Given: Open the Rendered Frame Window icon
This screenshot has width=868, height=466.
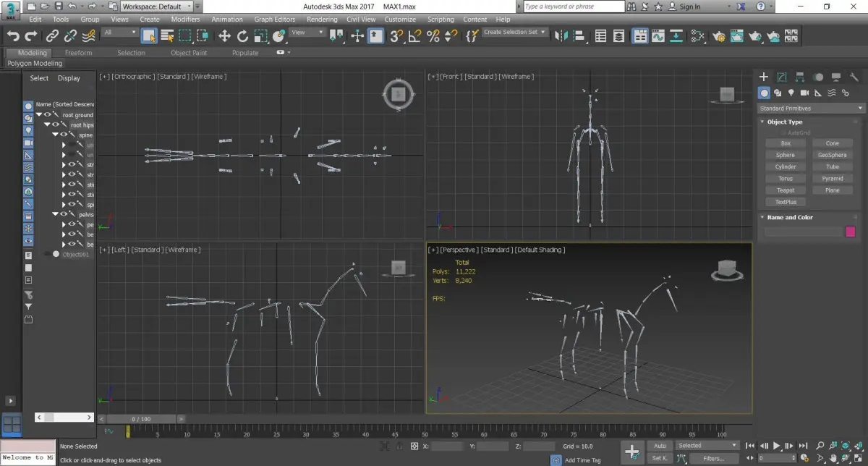Looking at the screenshot, I should 737,35.
